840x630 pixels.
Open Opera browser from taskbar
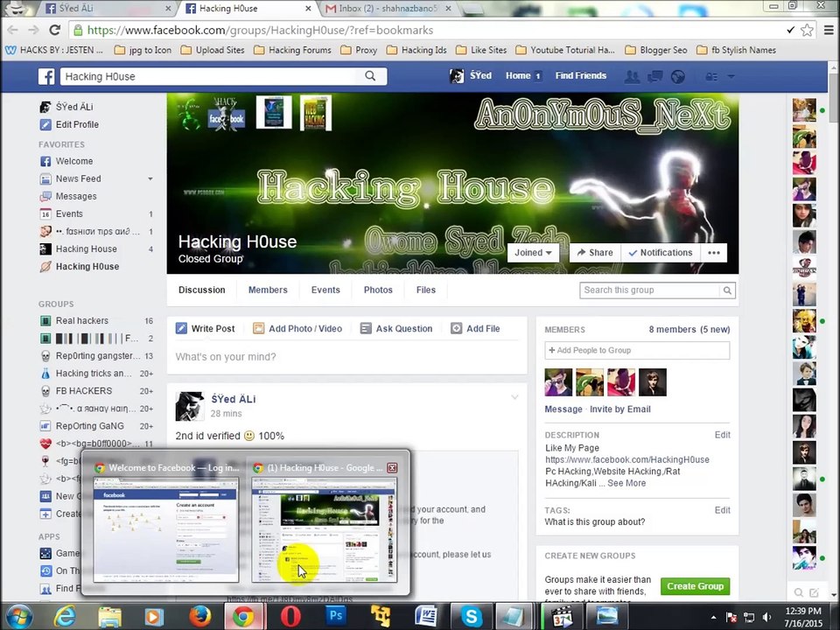point(290,617)
